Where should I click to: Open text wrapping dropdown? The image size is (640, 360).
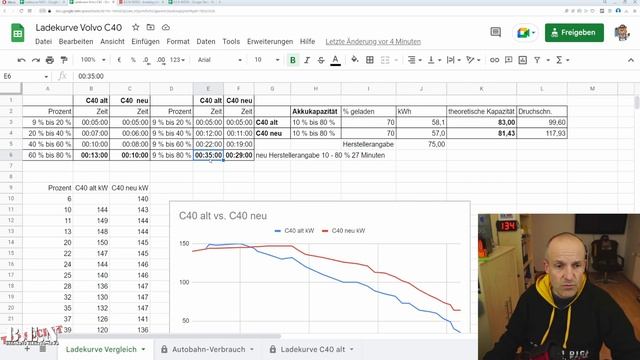point(453,60)
